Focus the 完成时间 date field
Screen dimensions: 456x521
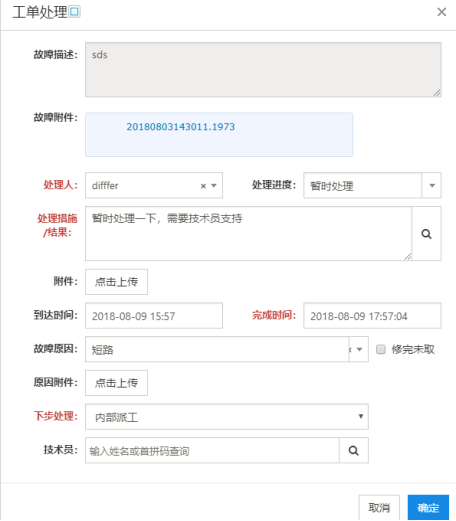[x=372, y=316]
